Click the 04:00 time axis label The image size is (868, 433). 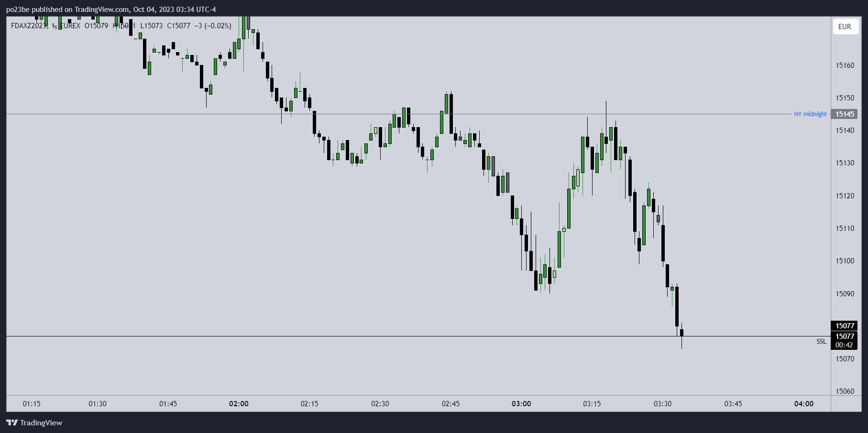click(x=803, y=404)
